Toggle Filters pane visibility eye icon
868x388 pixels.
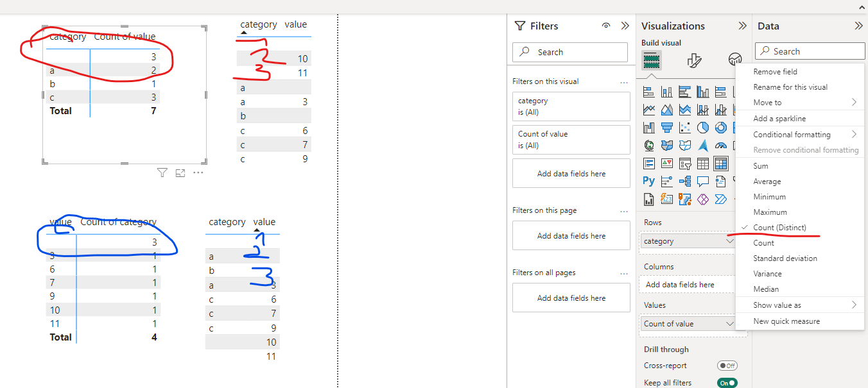click(605, 26)
